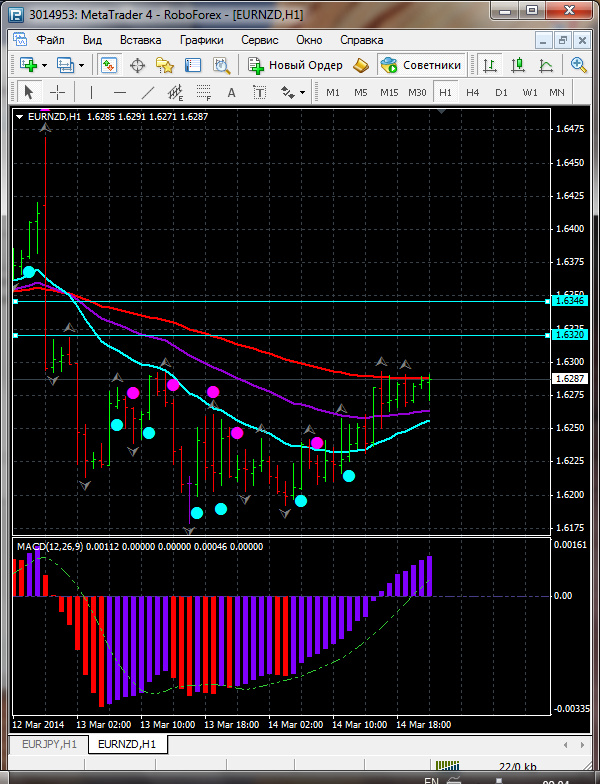600x784 pixels.
Task: Select the trendline drawing tool
Action: tap(148, 92)
